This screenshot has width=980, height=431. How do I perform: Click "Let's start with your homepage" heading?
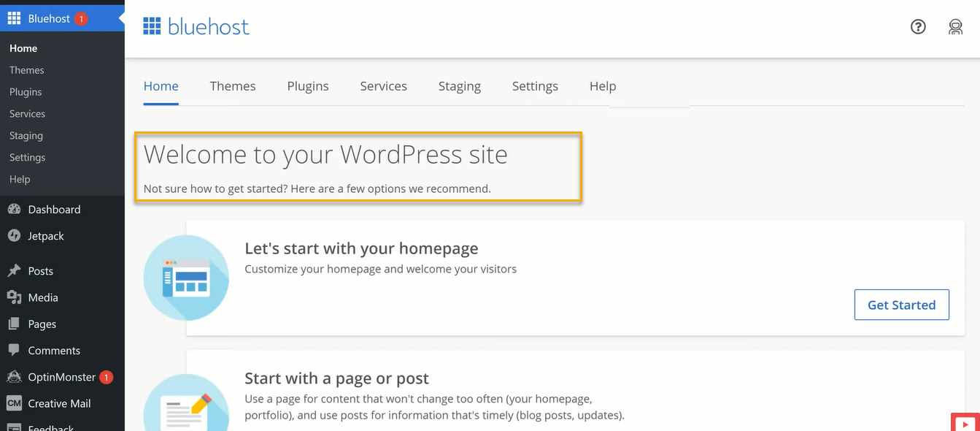[361, 248]
